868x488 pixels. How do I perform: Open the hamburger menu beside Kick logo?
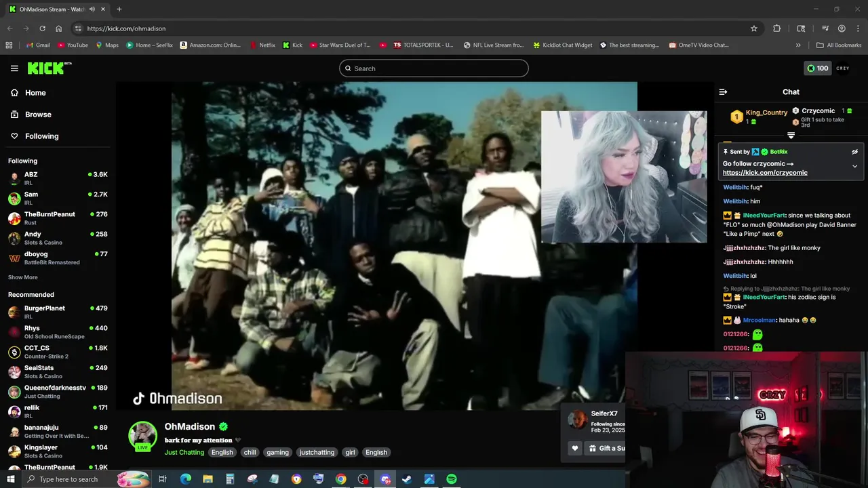click(x=14, y=68)
